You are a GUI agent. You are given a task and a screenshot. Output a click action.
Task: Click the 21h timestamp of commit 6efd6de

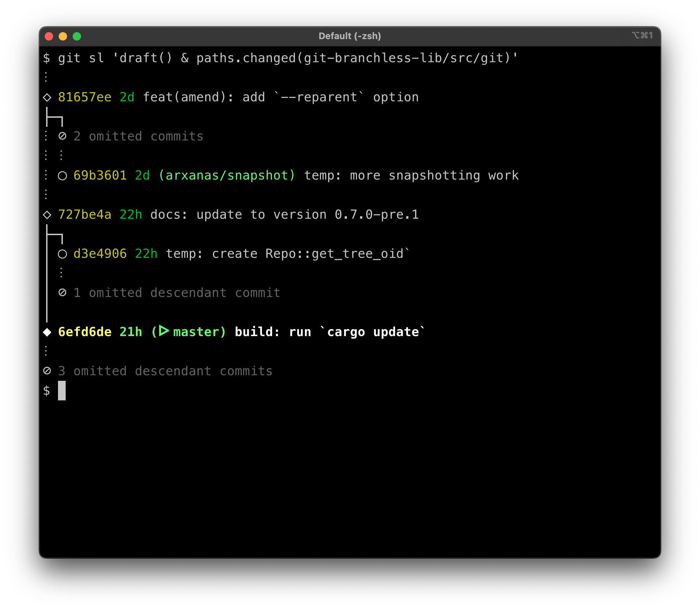click(131, 332)
